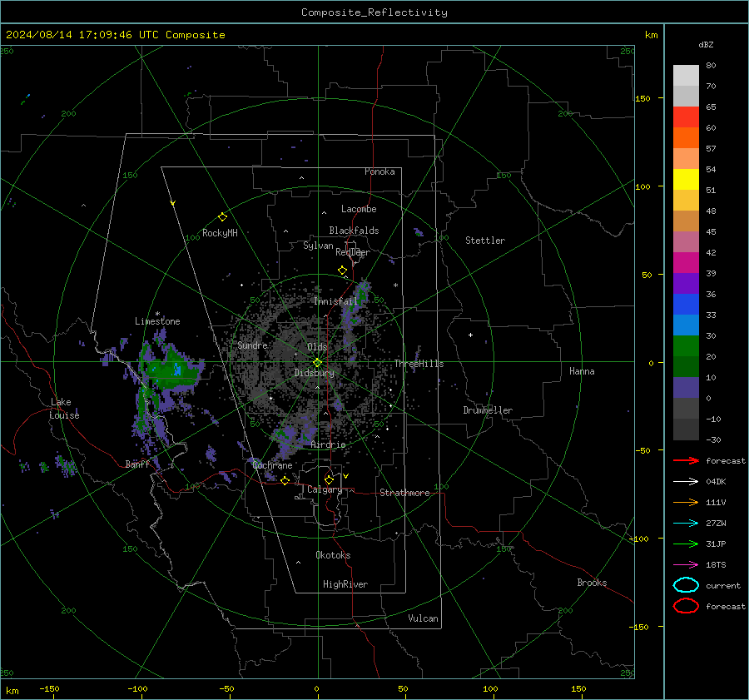Click the 'Stettler' map label
This screenshot has width=749, height=700.
pos(485,241)
